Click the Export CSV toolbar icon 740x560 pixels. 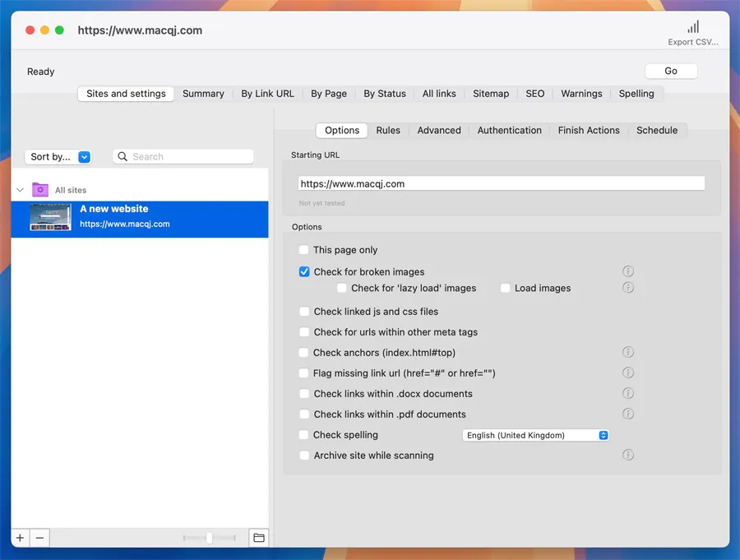coord(693,28)
